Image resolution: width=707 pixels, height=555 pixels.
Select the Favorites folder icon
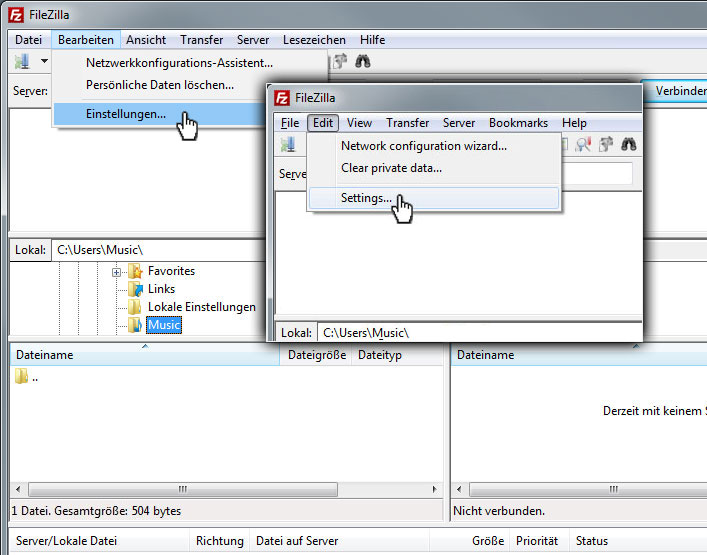(135, 271)
